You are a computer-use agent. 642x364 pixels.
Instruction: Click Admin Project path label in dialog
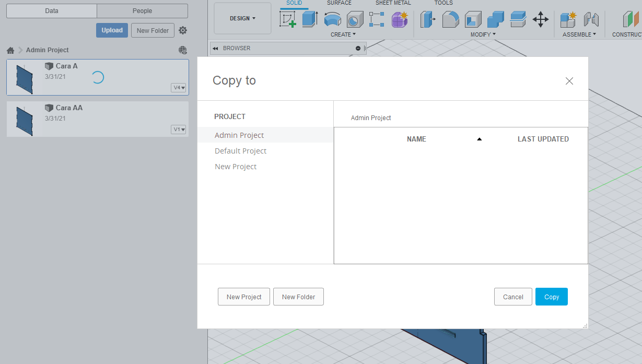point(371,118)
